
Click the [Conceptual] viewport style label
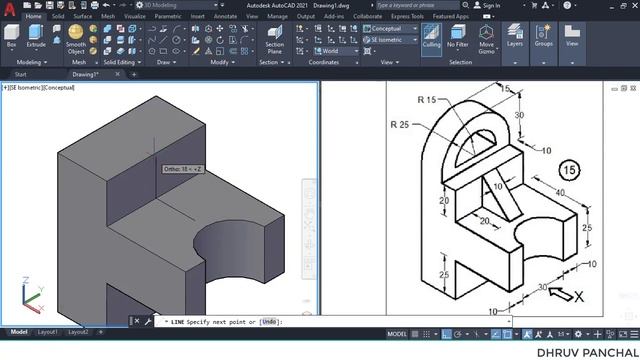[58, 88]
